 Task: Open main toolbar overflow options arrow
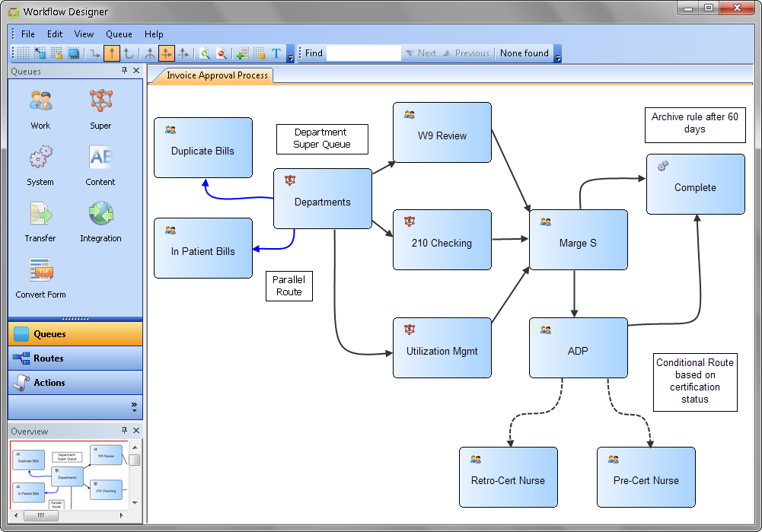tap(290, 53)
